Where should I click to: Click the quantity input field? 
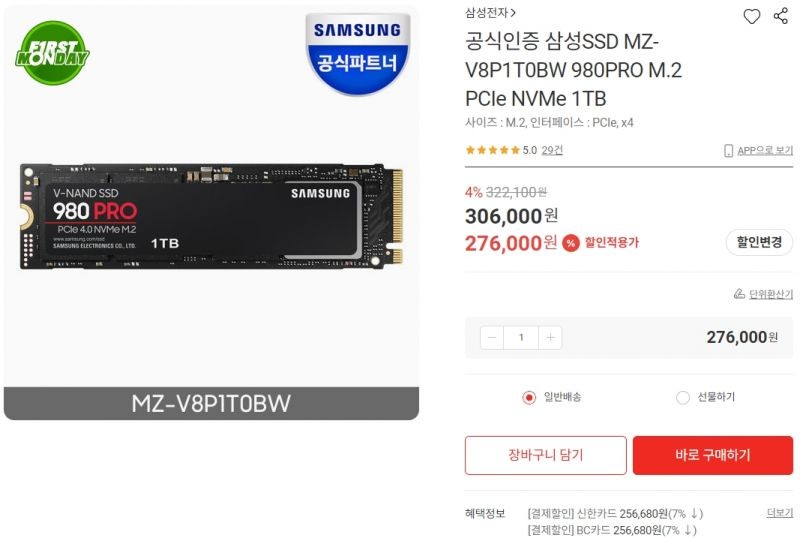pos(521,337)
